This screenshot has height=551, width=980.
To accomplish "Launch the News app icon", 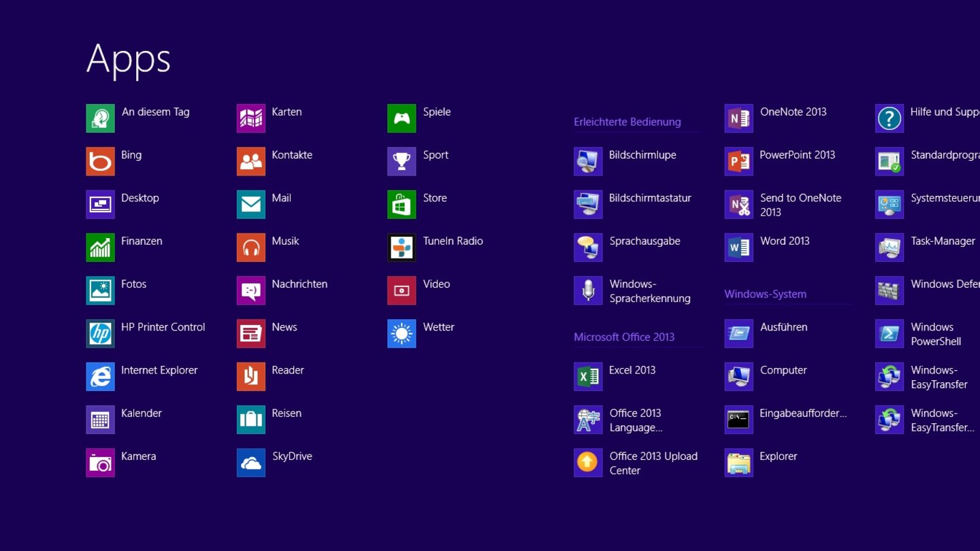I will pyautogui.click(x=251, y=333).
